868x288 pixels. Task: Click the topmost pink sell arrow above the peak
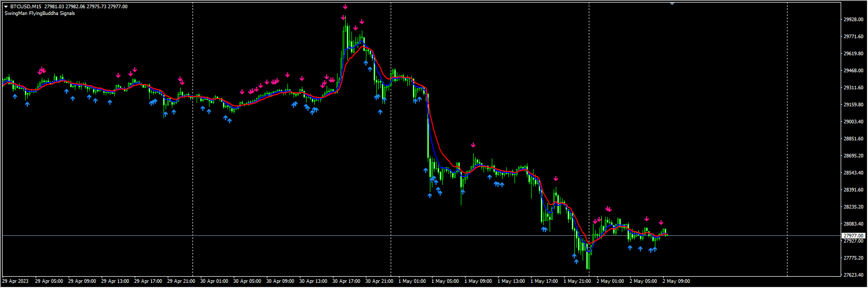345,7
